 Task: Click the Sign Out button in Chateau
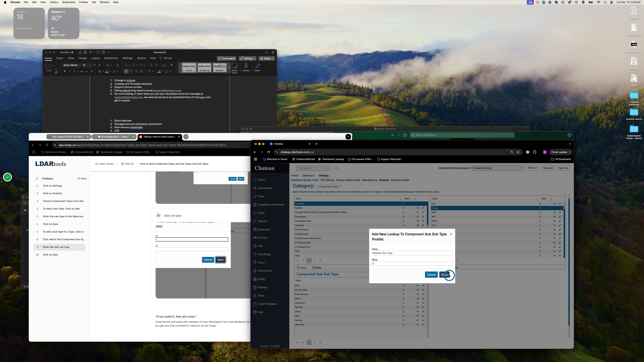[x=563, y=168]
